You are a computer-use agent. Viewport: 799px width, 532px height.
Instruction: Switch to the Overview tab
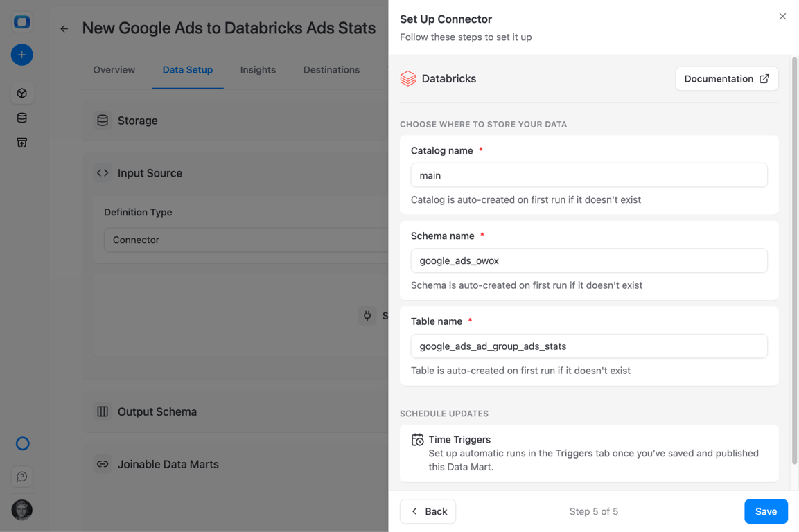(114, 70)
